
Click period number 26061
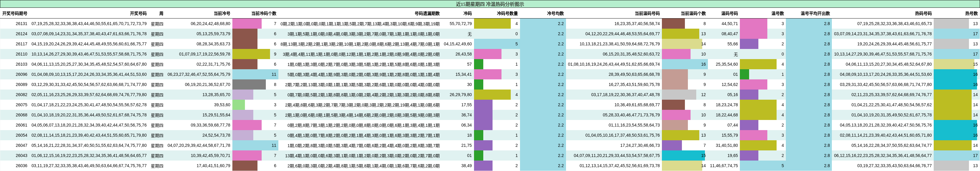(21, 125)
